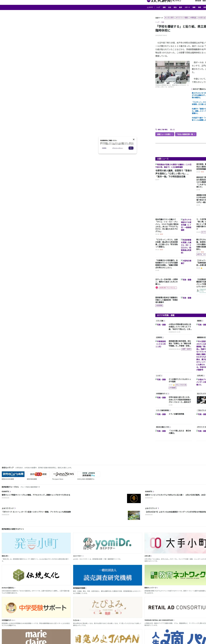This screenshot has width=206, height=644.
Task: Open the プライバシーポリシー link
Action: tap(117, 148)
